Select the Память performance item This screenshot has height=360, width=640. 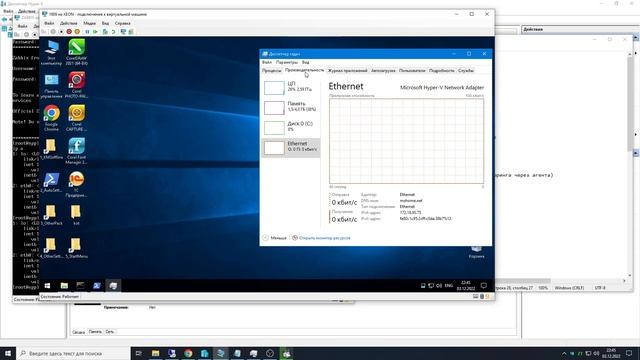[291, 107]
